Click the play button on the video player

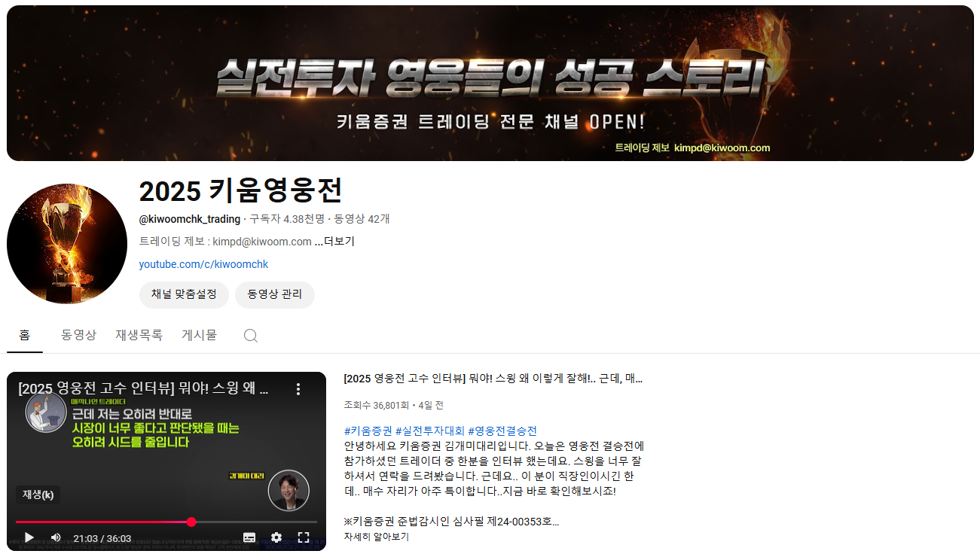tap(29, 537)
